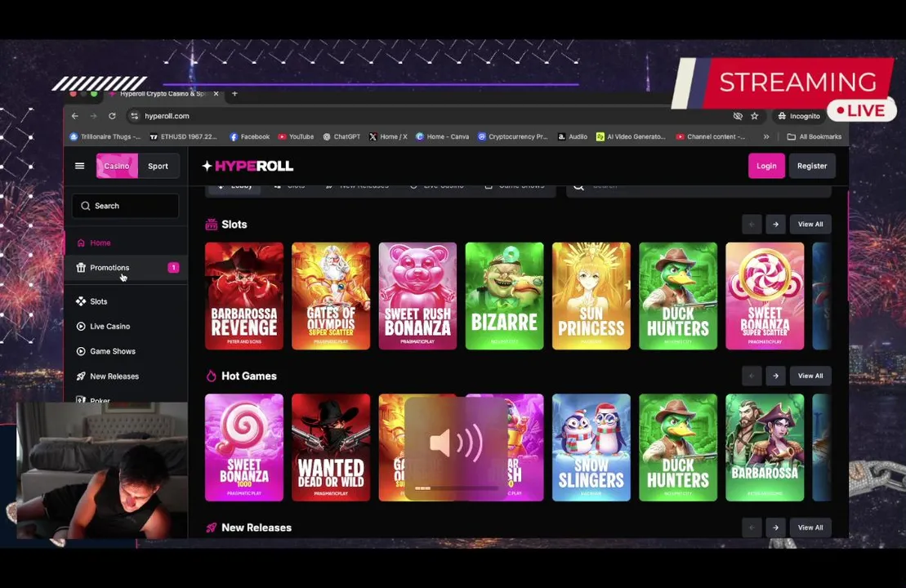Open Sweet Bonanza 1000 game
Image resolution: width=906 pixels, height=588 pixels.
point(244,448)
